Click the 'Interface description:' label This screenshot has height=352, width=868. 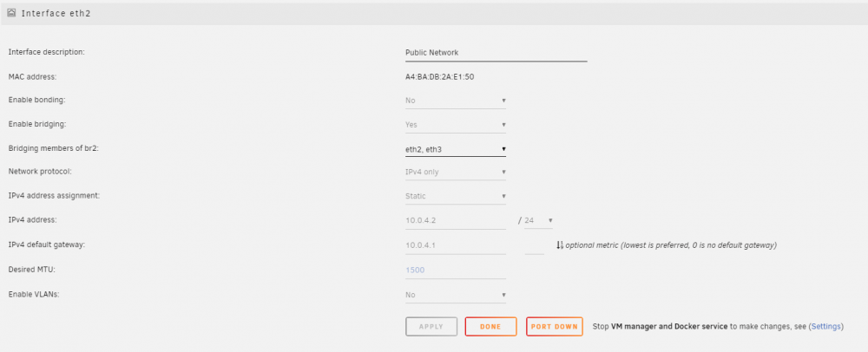pos(46,52)
